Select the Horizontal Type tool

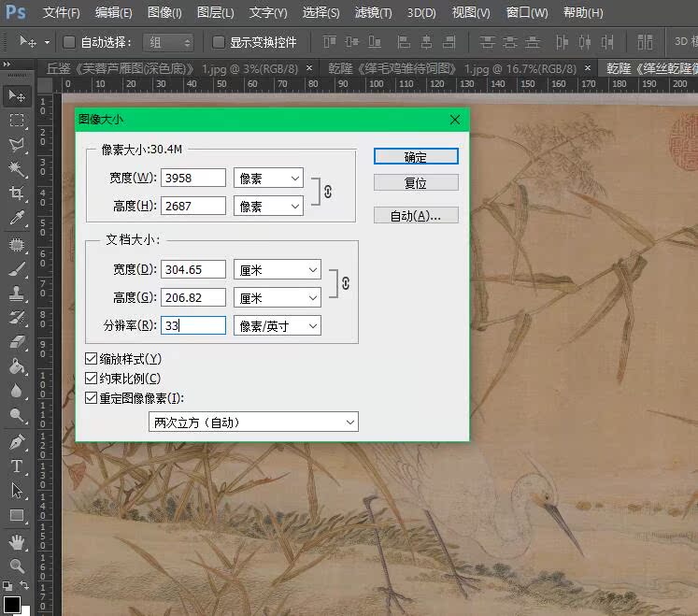[x=17, y=466]
